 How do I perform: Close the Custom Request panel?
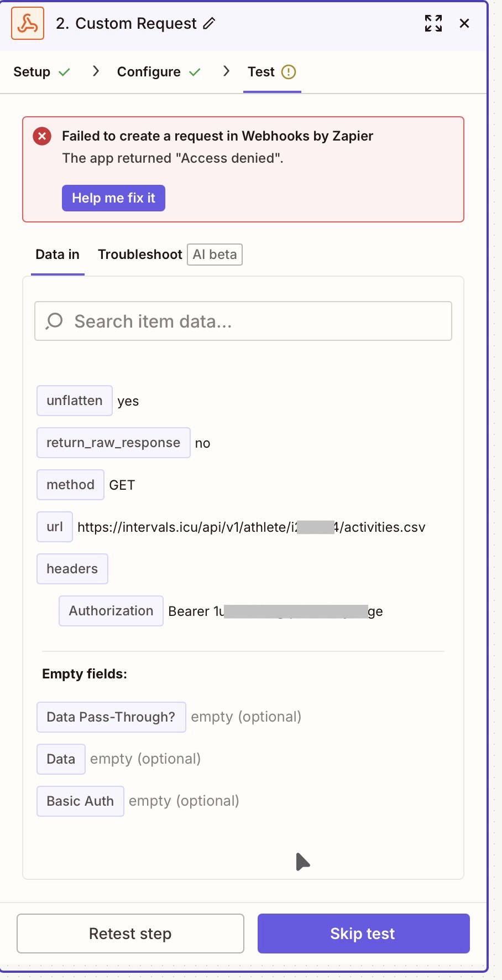click(464, 23)
